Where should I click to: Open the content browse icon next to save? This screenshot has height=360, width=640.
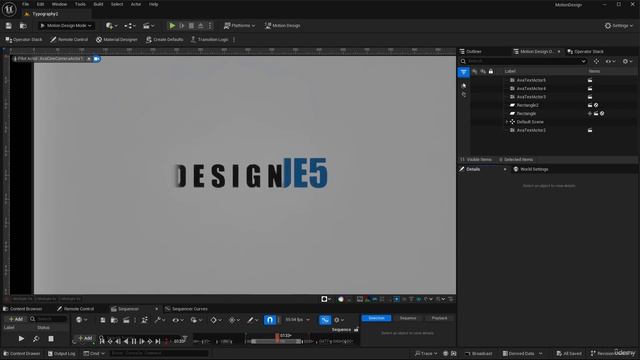pyautogui.click(x=23, y=26)
